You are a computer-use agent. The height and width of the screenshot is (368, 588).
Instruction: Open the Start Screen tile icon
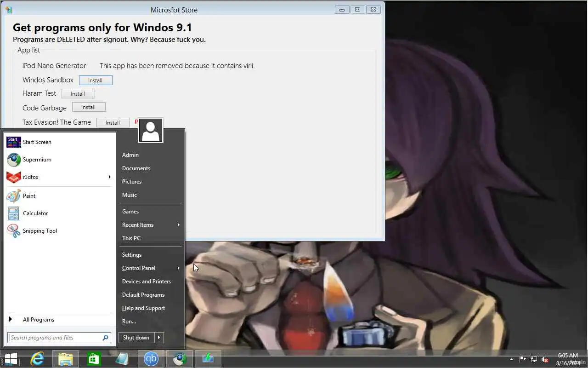click(x=14, y=142)
